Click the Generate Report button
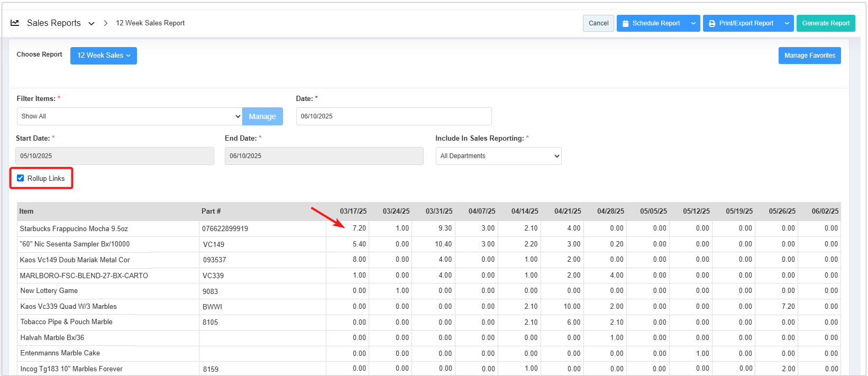The height and width of the screenshot is (376, 868). pyautogui.click(x=825, y=23)
